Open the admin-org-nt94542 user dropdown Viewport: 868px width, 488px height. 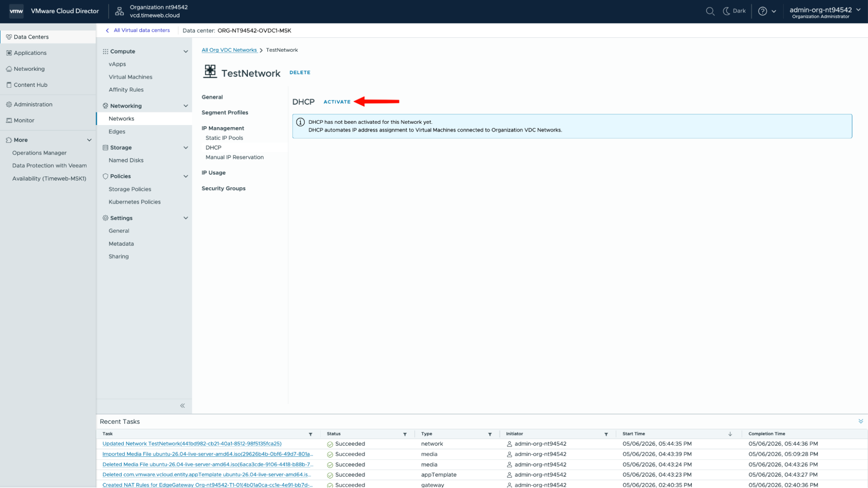coord(825,12)
